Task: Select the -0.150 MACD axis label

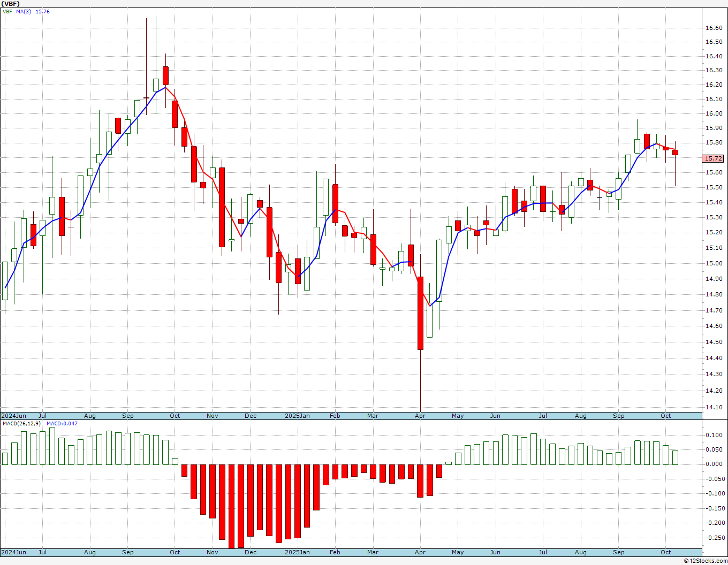Action: (714, 508)
